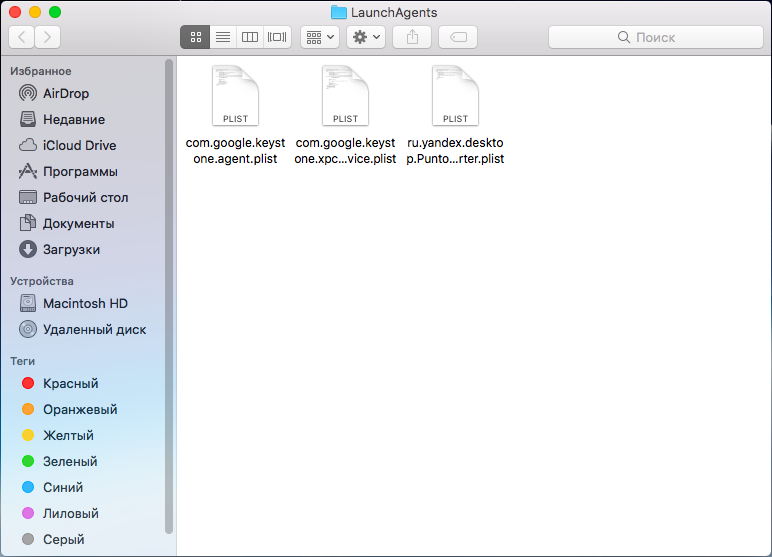Screen dimensions: 772x557
Task: Switch to icon view
Action: [x=195, y=37]
